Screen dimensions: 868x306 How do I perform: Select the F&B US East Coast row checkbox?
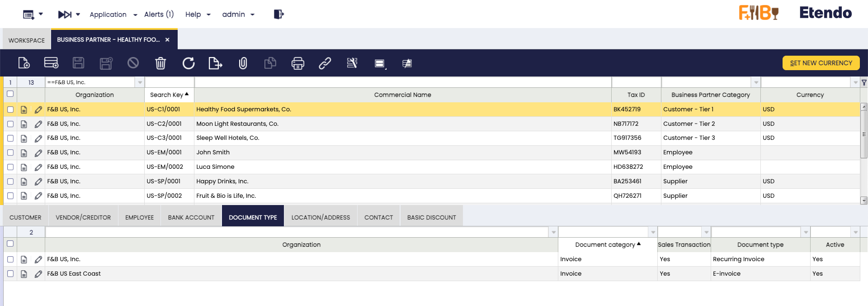[x=10, y=274]
